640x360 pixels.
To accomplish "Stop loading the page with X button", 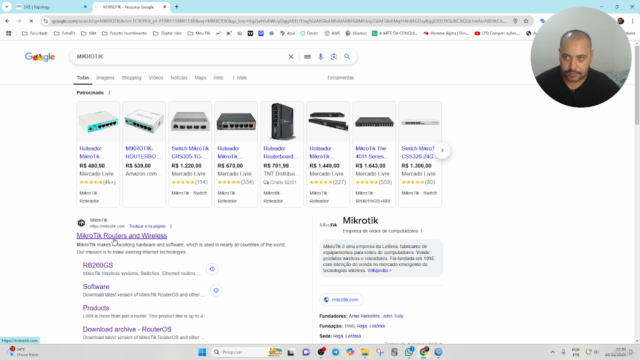I will tap(31, 21).
